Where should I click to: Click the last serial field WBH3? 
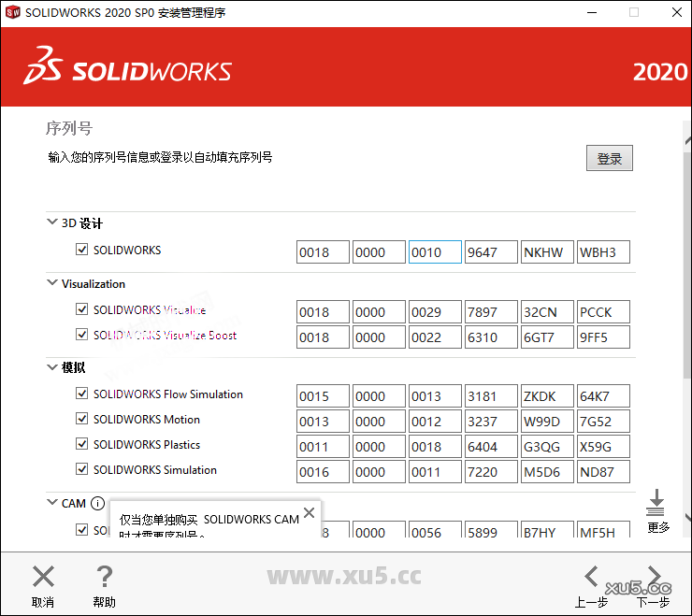(x=603, y=252)
